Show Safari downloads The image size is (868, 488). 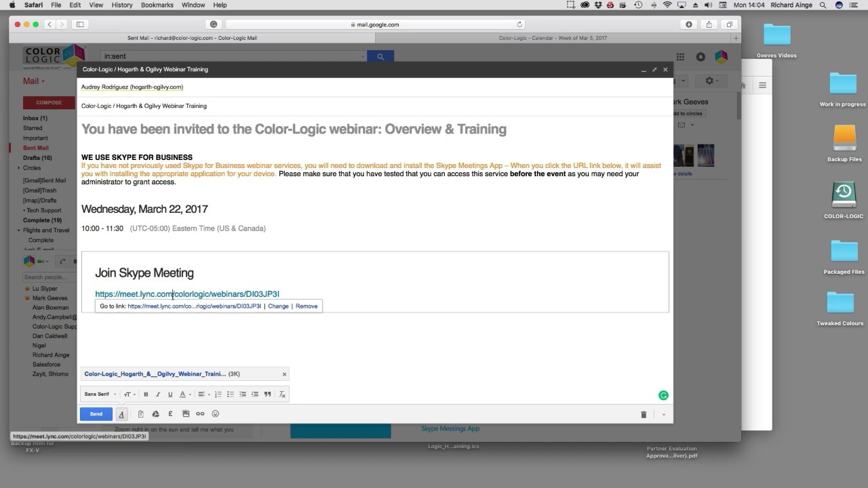tap(689, 24)
